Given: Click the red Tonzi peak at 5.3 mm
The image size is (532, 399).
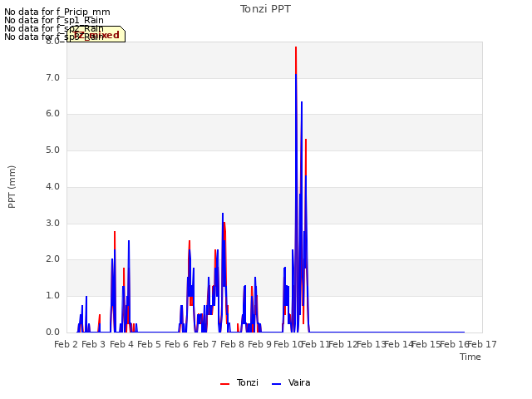Looking at the screenshot, I should click(306, 140).
